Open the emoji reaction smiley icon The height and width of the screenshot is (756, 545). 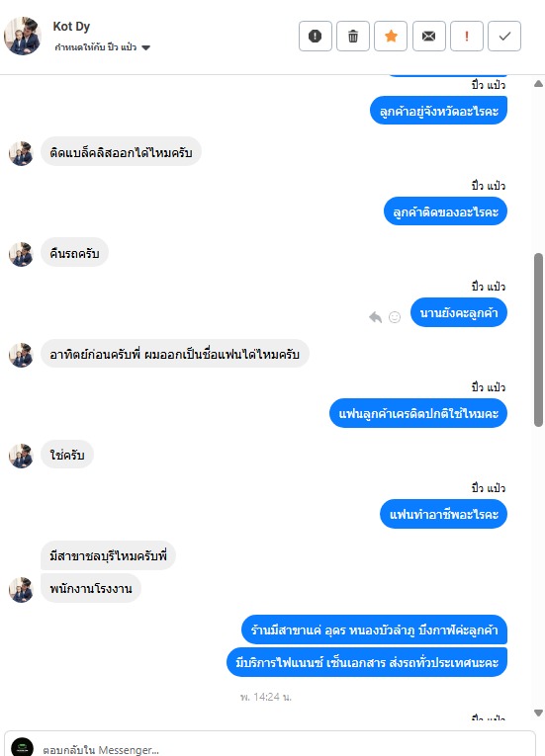(395, 317)
